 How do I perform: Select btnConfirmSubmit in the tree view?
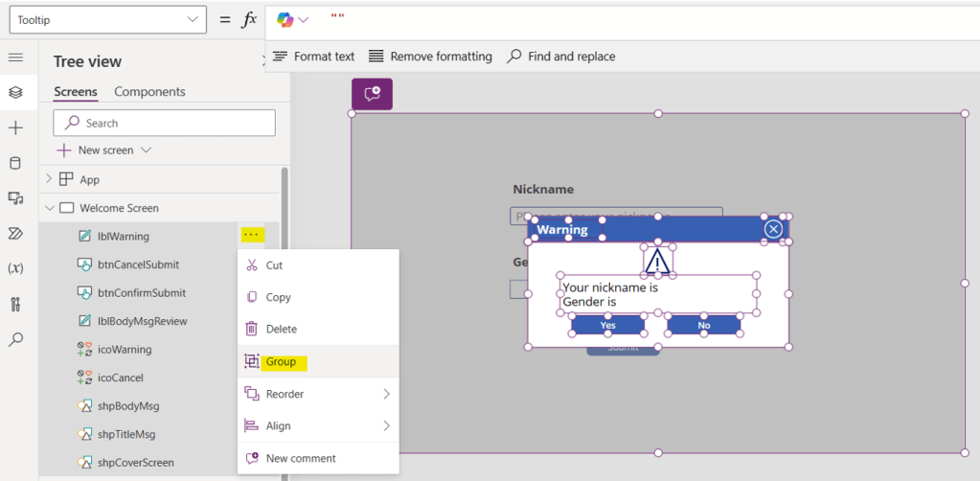point(141,293)
